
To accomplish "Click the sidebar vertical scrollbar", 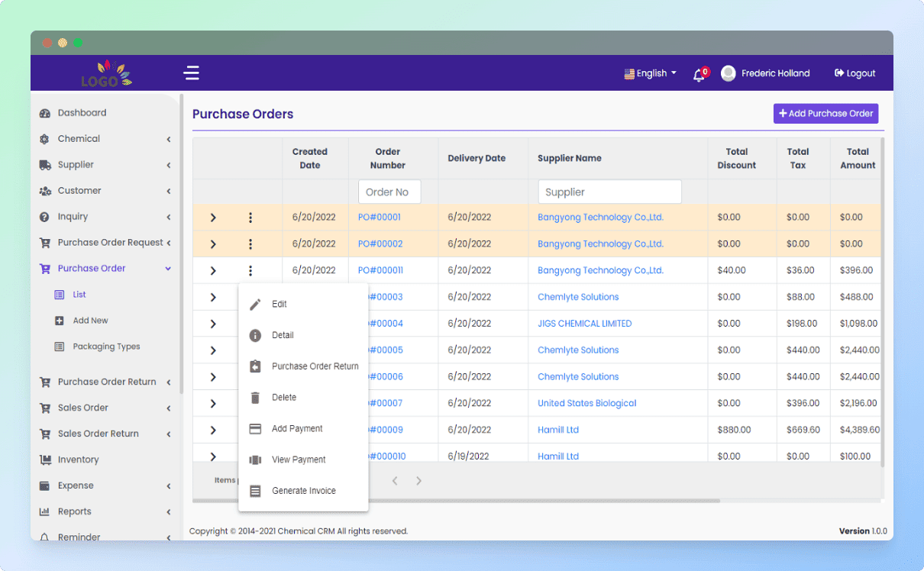I will tap(181, 244).
